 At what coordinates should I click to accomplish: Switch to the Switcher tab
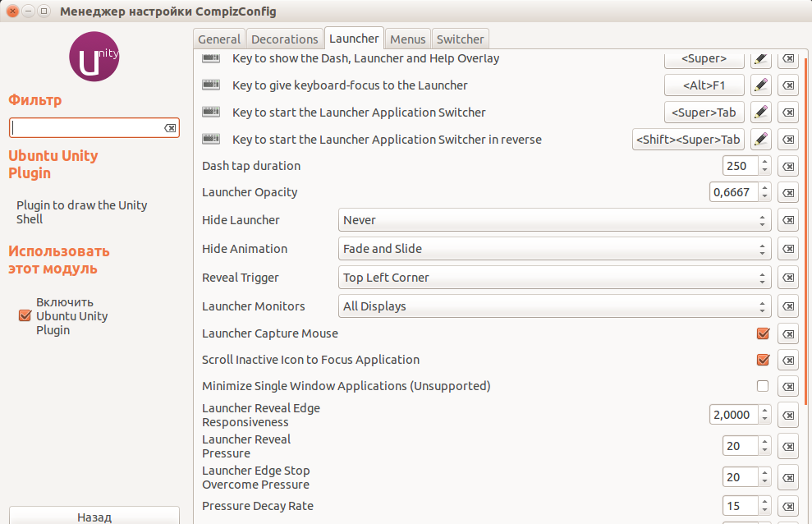tap(461, 39)
